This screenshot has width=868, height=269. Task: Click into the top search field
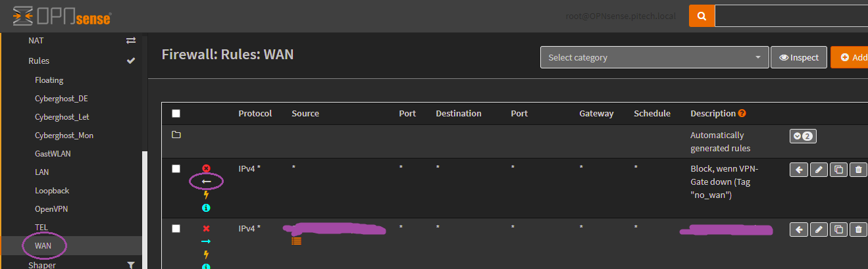790,16
